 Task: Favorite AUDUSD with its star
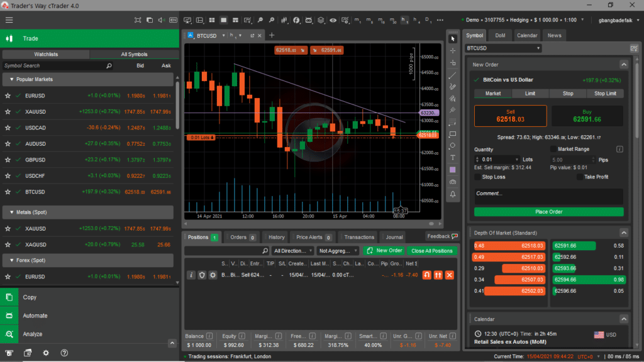point(8,144)
